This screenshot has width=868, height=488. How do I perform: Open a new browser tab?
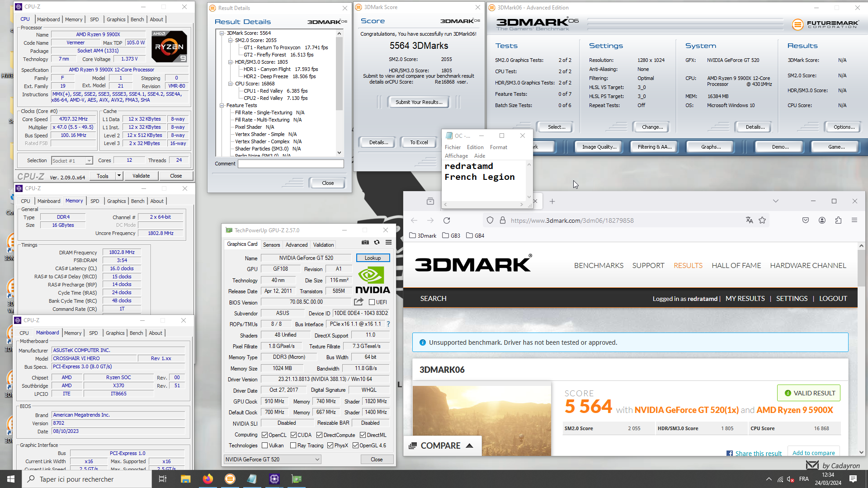coord(552,202)
